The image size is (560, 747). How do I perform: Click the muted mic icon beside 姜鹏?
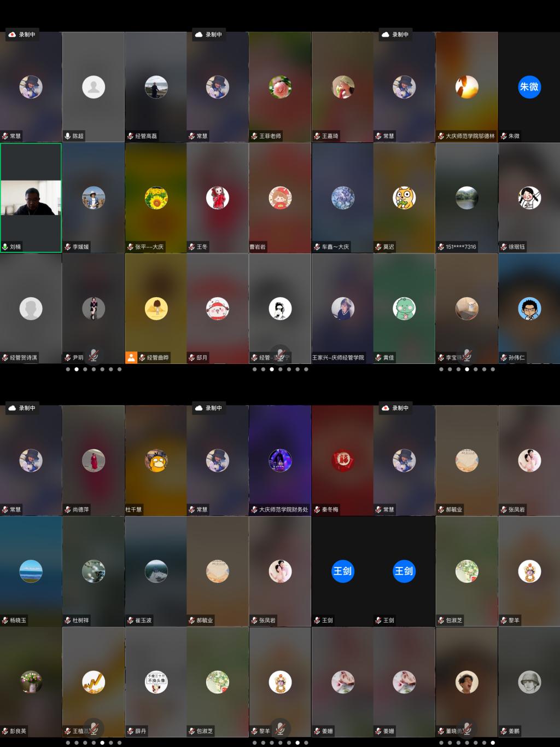pyautogui.click(x=504, y=731)
